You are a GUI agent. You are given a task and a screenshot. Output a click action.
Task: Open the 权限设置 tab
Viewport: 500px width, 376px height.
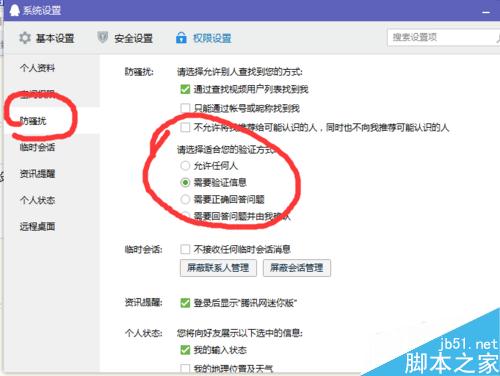point(204,38)
